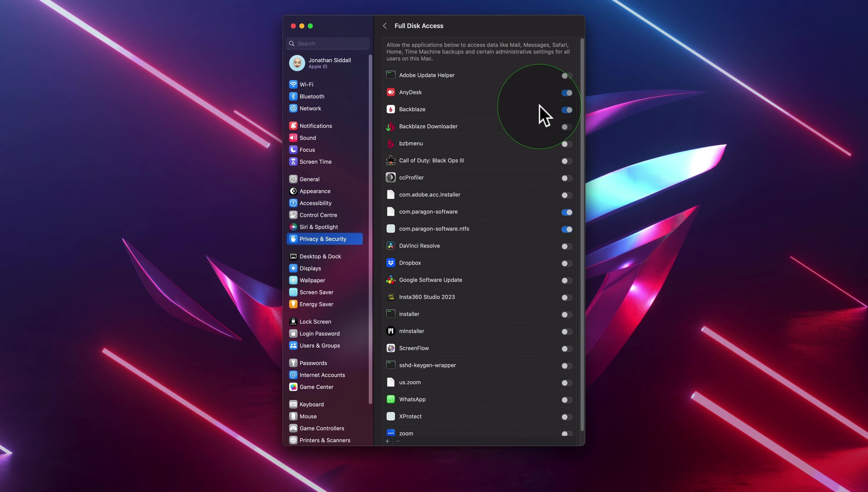Image resolution: width=868 pixels, height=492 pixels.
Task: Toggle ScreenFlow disk access on
Action: coord(567,349)
